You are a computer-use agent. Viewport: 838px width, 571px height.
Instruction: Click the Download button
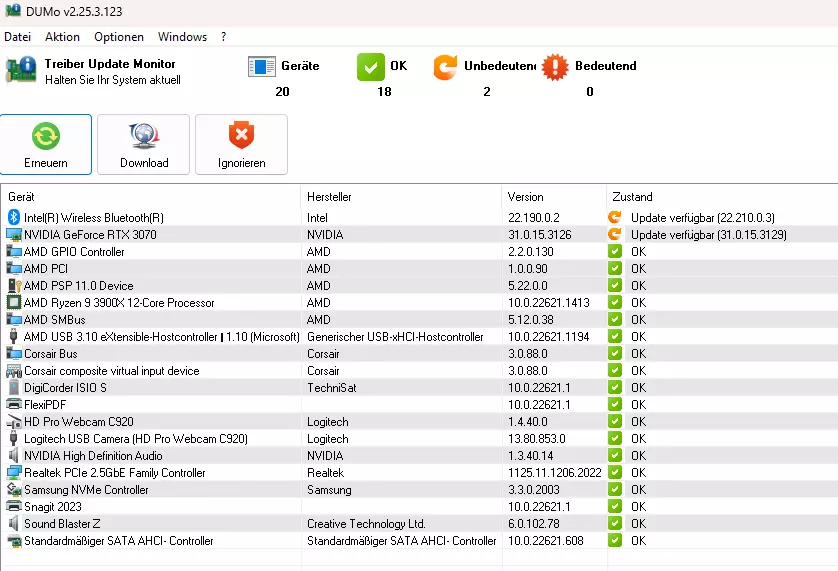point(144,144)
